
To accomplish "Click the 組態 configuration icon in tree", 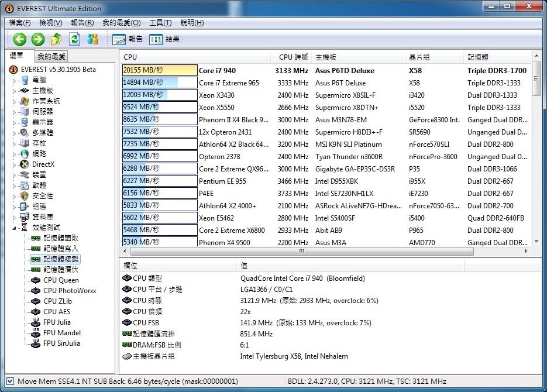I will pos(25,207).
